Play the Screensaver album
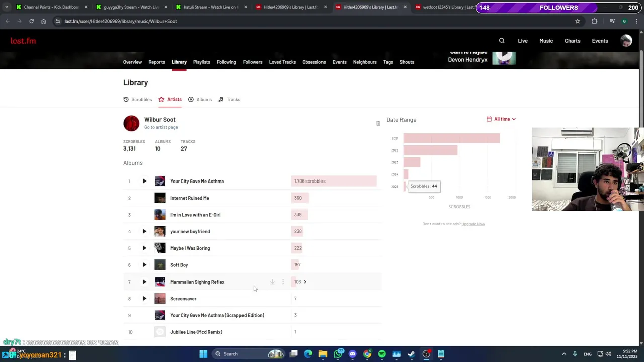This screenshot has width=644, height=362. click(144, 299)
